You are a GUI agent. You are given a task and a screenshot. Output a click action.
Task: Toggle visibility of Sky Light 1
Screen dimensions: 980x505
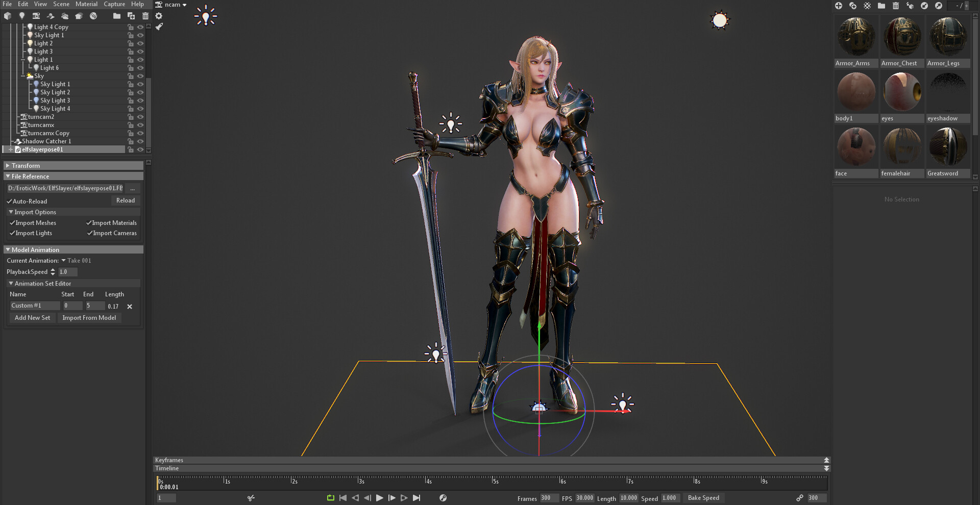click(x=140, y=35)
